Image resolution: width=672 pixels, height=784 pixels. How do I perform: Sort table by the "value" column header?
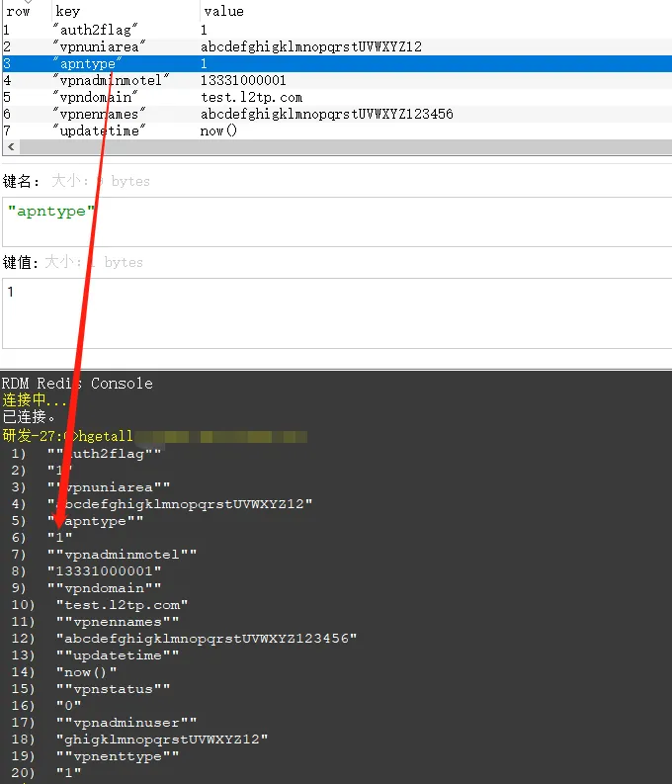[x=223, y=12]
